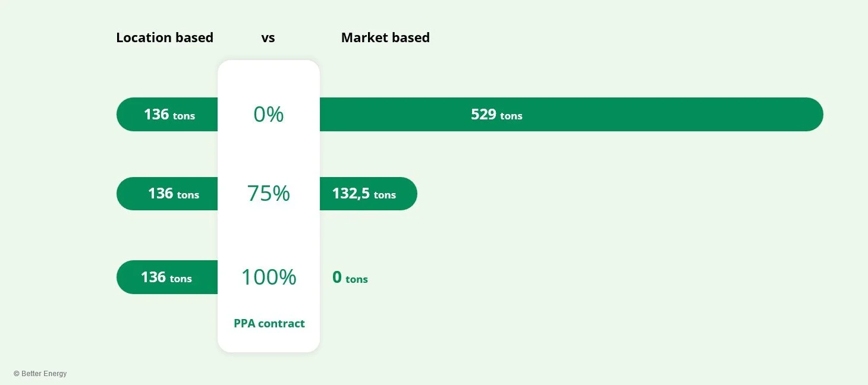Screen dimensions: 868x385
Task: Click the vs label
Action: tap(268, 38)
